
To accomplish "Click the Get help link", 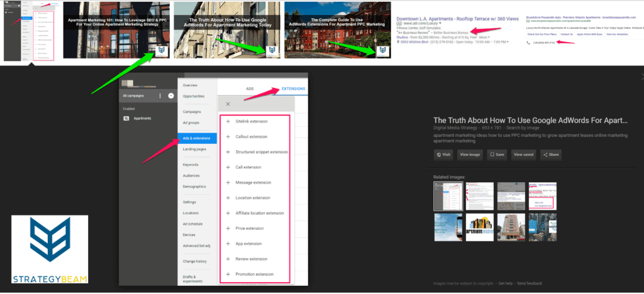I will [506, 283].
